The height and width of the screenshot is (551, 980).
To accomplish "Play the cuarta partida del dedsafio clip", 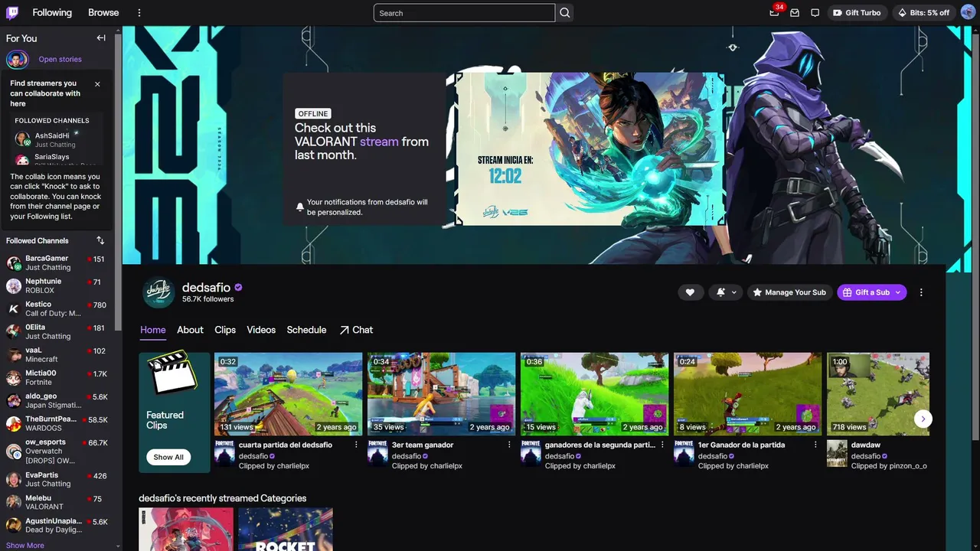I will click(x=288, y=394).
